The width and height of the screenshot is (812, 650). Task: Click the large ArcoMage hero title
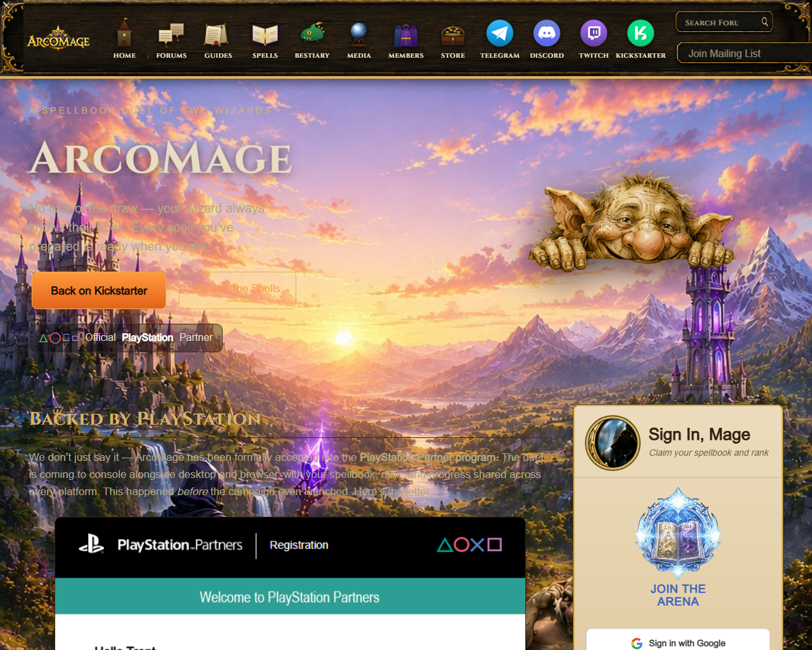coord(161,158)
